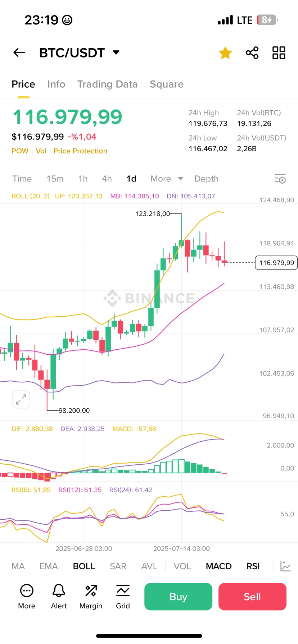Viewport: 298px width, 644px height.
Task: Open the Price Protection link
Action: tap(80, 151)
